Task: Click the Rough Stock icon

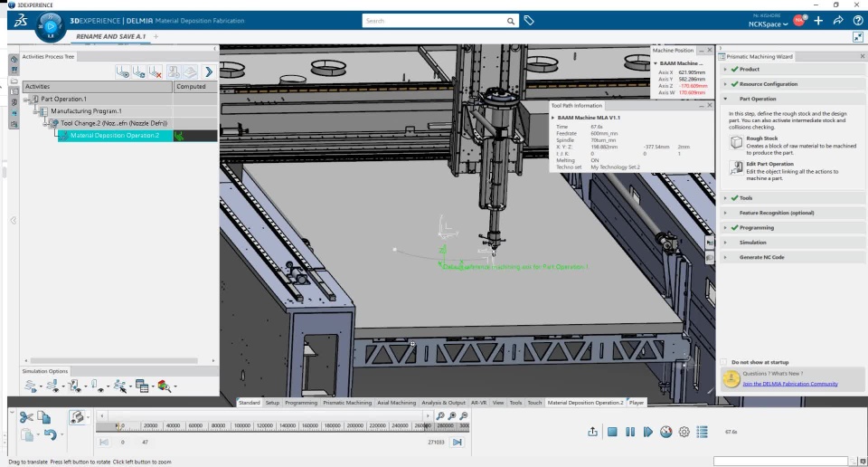Action: click(736, 143)
